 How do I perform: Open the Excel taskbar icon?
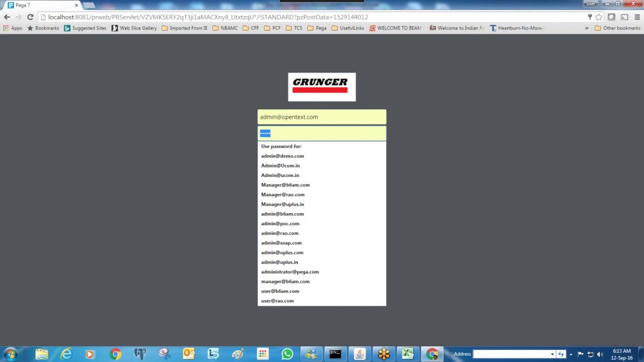pyautogui.click(x=408, y=354)
